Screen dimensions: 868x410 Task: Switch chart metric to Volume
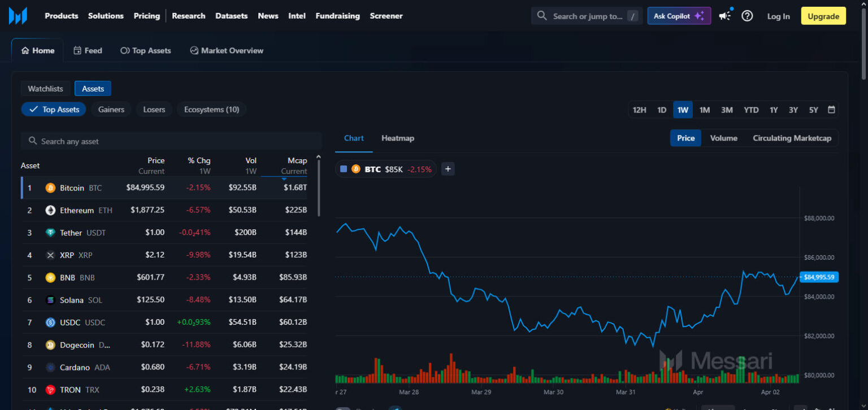tap(723, 138)
